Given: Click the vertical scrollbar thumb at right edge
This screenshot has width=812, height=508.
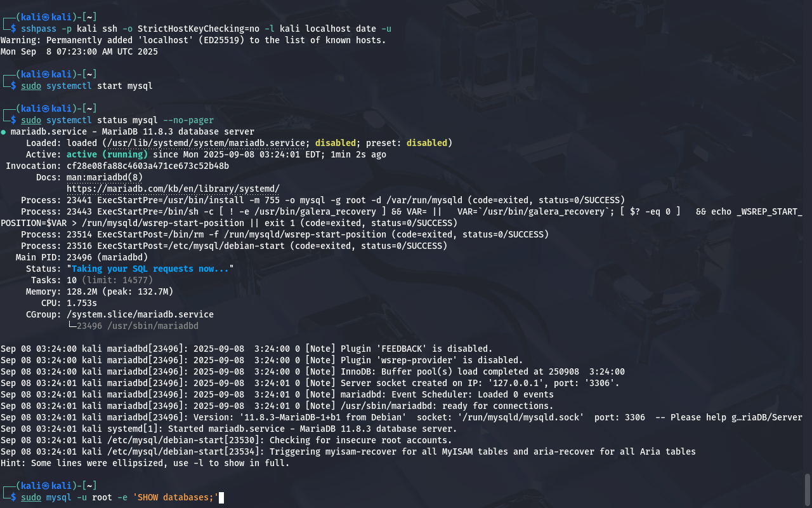Looking at the screenshot, I should (808, 488).
